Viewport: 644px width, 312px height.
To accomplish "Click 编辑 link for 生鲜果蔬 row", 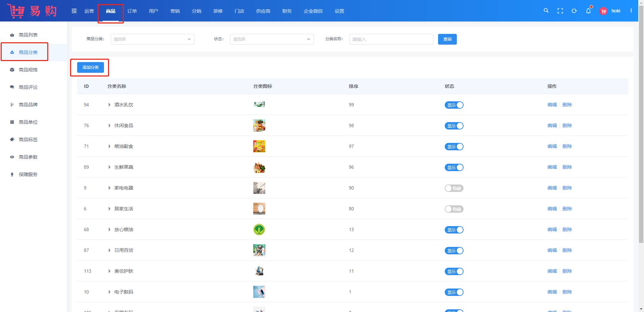I will 552,167.
